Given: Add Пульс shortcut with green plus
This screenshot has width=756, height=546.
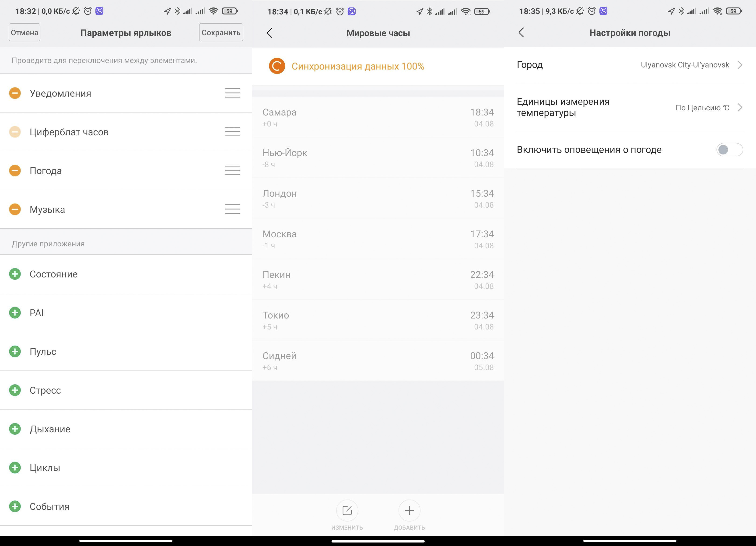Looking at the screenshot, I should click(15, 351).
